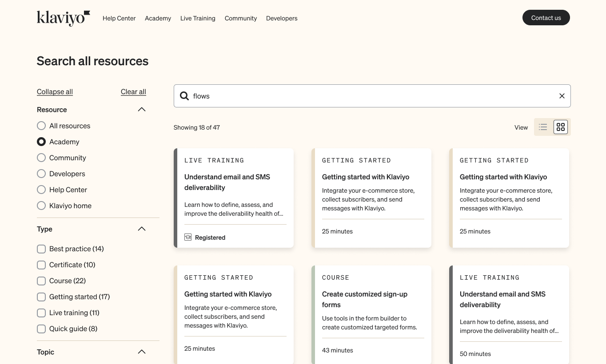Click the 43 minutes duration text
Viewport: 606px width, 364px height.
pos(338,350)
